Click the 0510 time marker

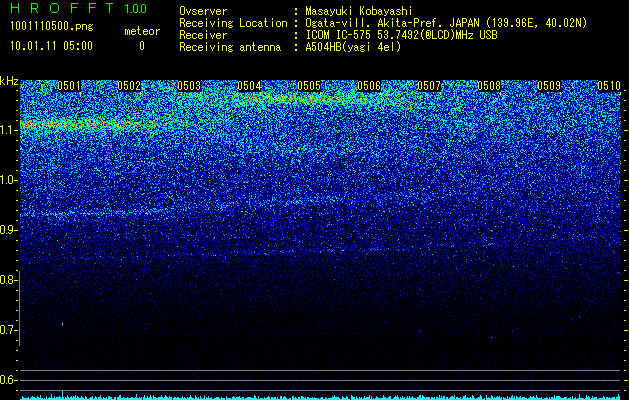point(609,86)
